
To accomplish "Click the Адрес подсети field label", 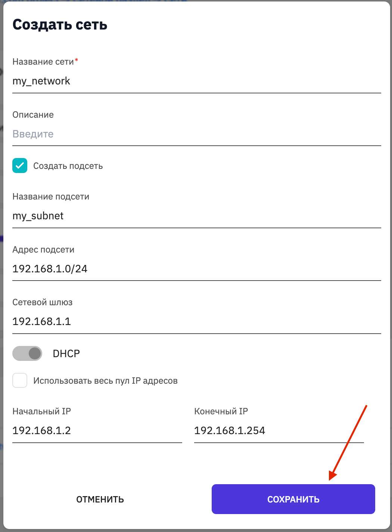I will click(43, 250).
